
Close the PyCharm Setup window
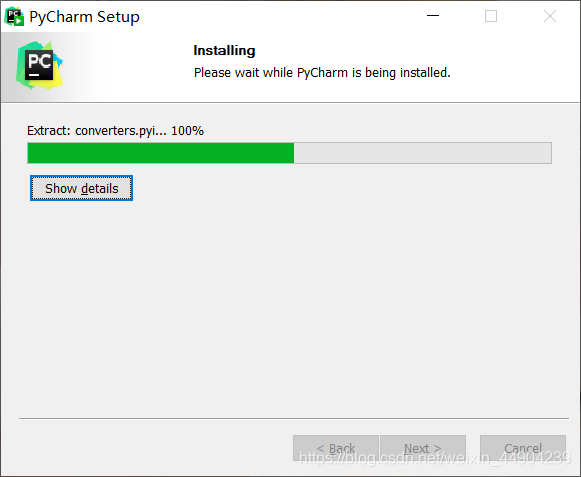coord(550,16)
